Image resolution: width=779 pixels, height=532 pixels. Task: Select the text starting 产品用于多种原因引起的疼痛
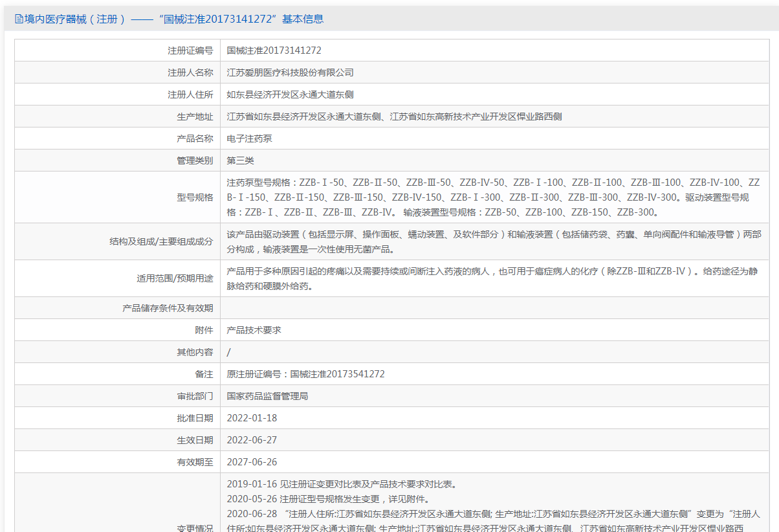pyautogui.click(x=492, y=278)
